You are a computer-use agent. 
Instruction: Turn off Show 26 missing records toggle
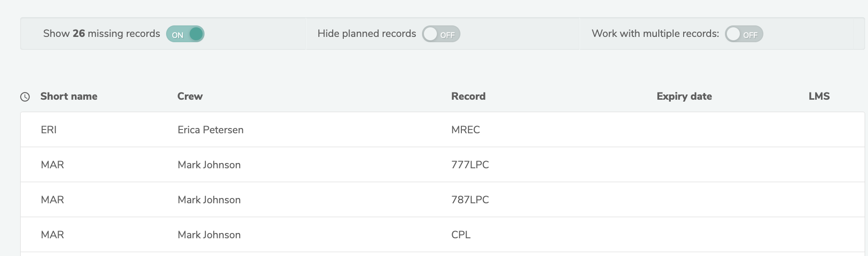pos(185,34)
